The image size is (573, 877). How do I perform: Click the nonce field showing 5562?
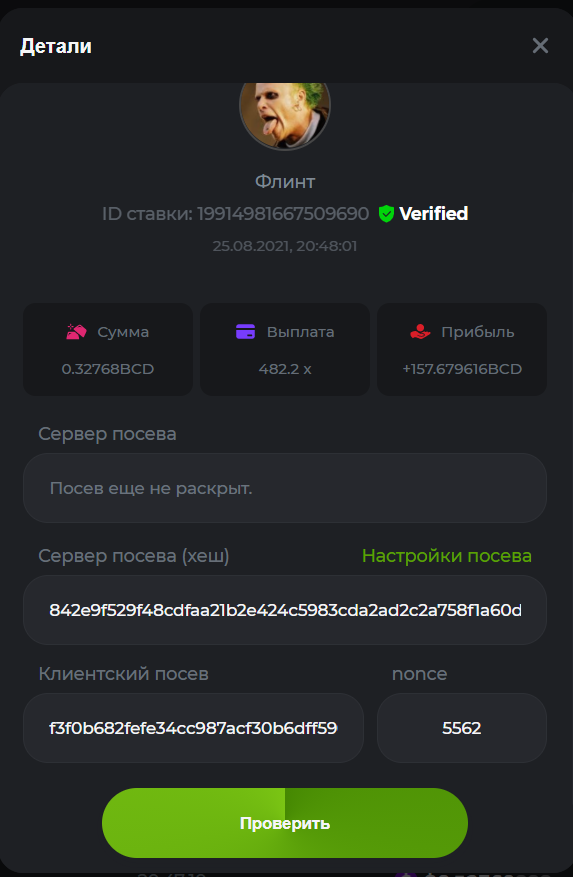click(x=462, y=728)
